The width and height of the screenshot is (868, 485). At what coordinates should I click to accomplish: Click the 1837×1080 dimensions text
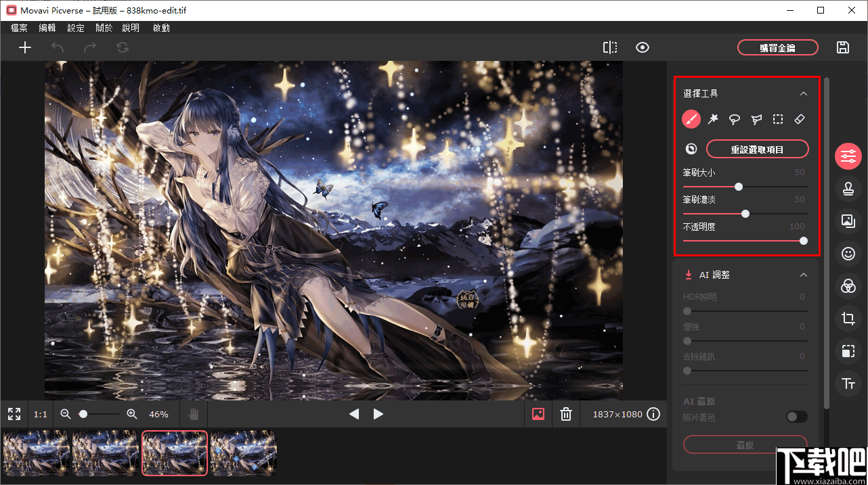coord(617,414)
